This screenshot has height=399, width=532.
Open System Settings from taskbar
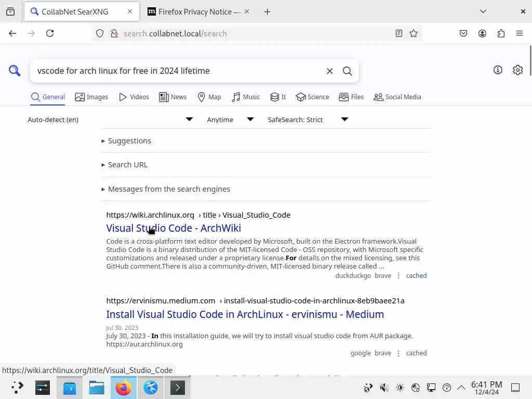pos(43,388)
